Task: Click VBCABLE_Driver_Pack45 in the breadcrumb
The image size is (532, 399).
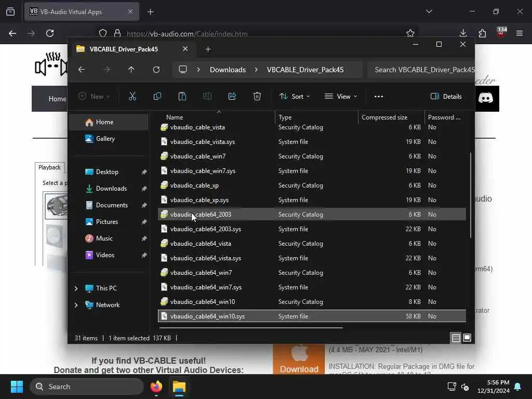Action: click(305, 70)
